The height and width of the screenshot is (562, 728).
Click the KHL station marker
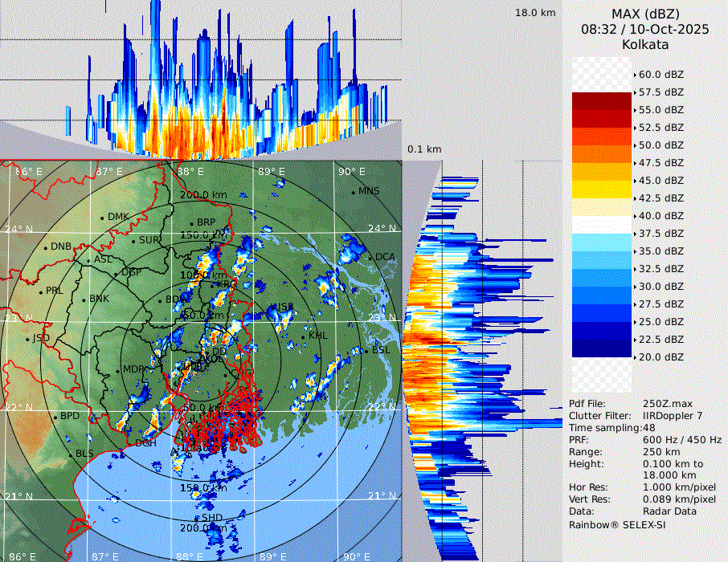(x=305, y=336)
